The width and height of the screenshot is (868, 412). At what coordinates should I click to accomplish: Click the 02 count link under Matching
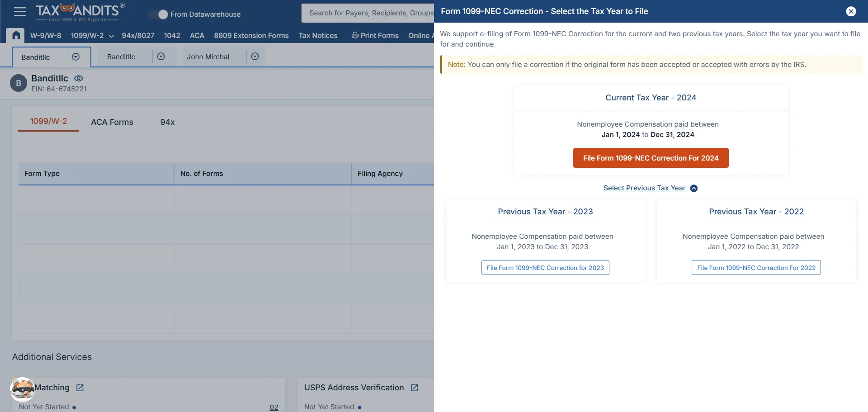coord(274,407)
